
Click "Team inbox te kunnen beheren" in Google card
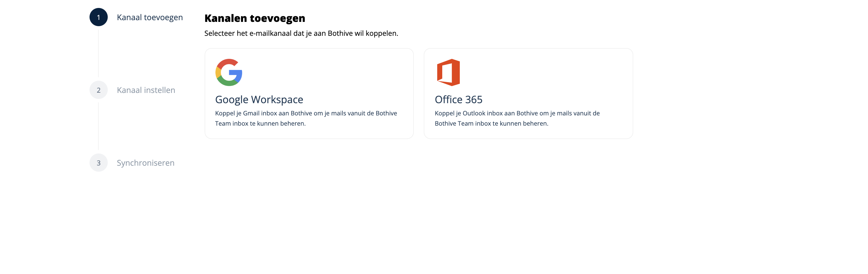(x=260, y=123)
